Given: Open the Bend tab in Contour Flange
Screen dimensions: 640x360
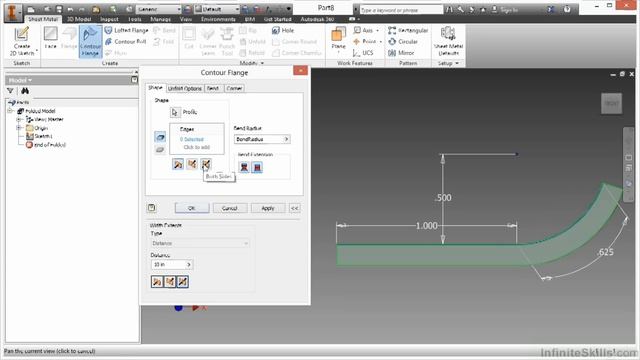Looking at the screenshot, I should [x=213, y=88].
